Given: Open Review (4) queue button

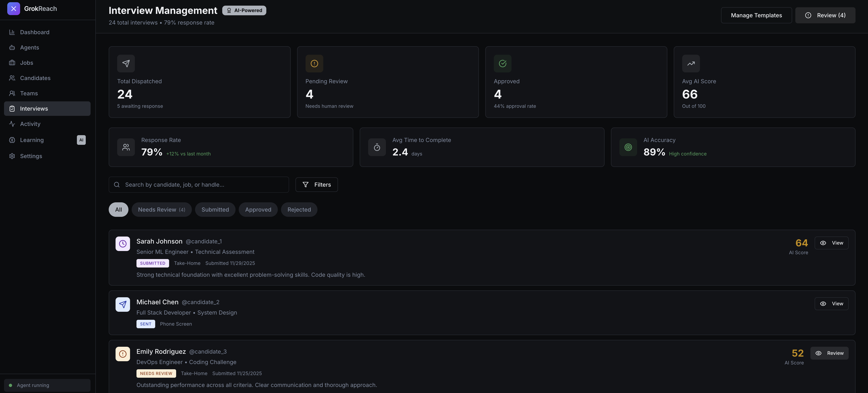Looking at the screenshot, I should [x=825, y=15].
